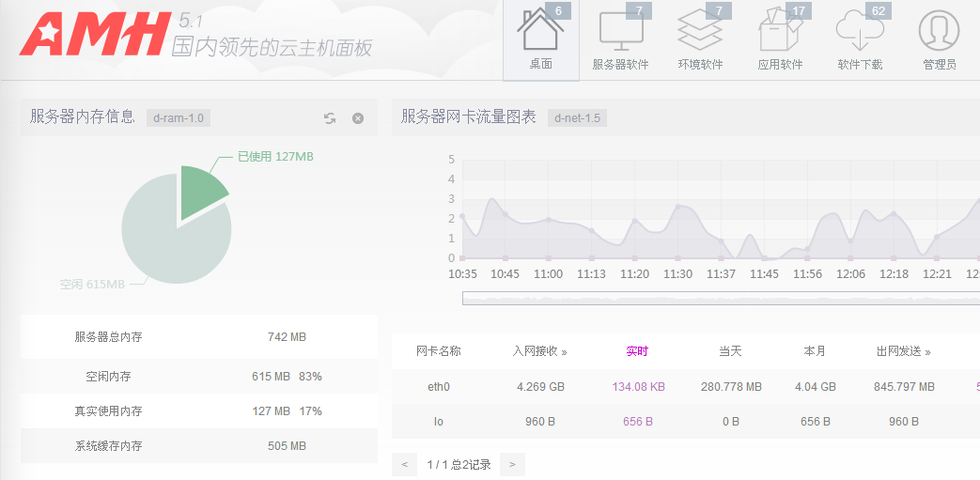The height and width of the screenshot is (480, 980).
Task: Open the 服务器软件 monitor icon
Action: pyautogui.click(x=620, y=38)
